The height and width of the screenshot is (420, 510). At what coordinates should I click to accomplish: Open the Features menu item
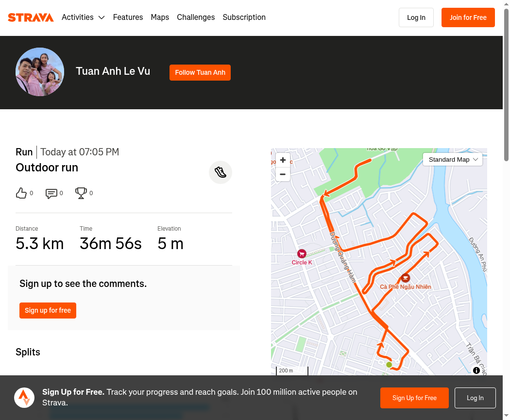click(128, 17)
